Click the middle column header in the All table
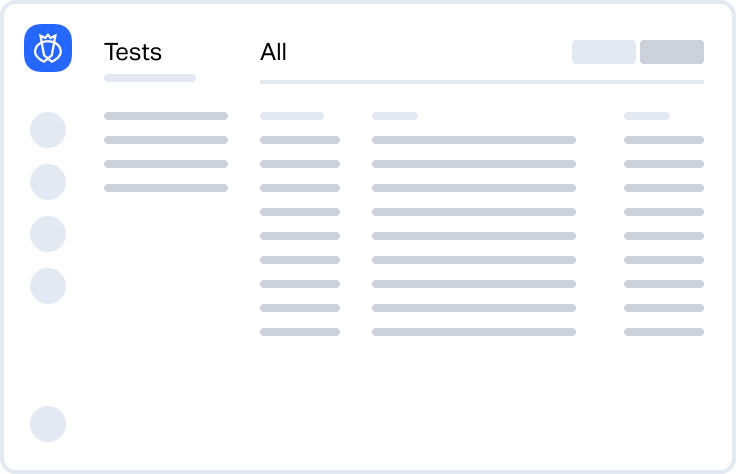This screenshot has width=736, height=474. coord(395,116)
